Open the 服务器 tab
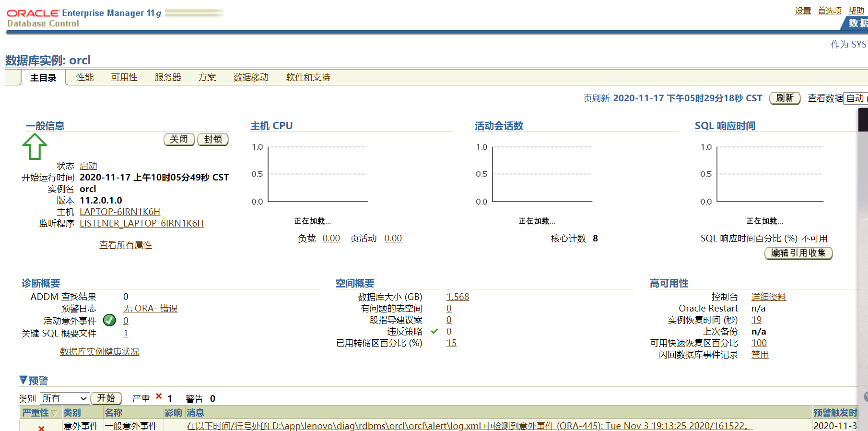Image resolution: width=868 pixels, height=431 pixels. 168,77
